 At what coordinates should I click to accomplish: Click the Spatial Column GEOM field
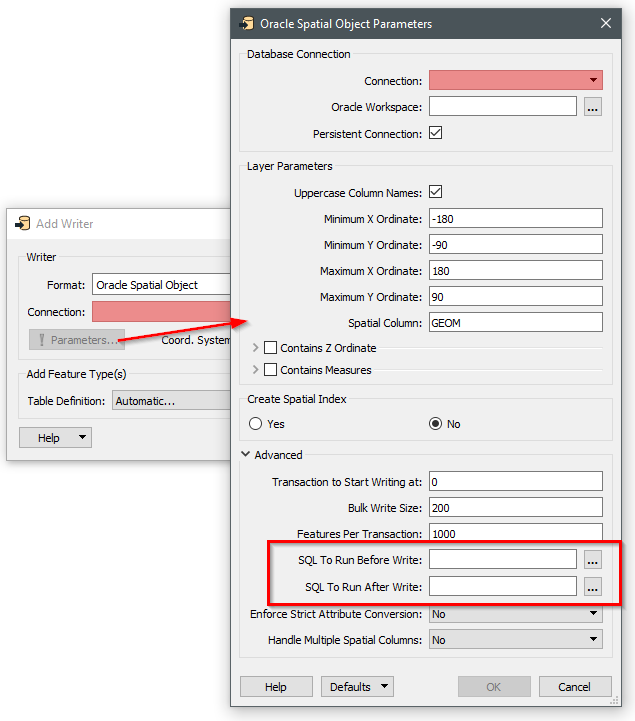click(x=515, y=323)
